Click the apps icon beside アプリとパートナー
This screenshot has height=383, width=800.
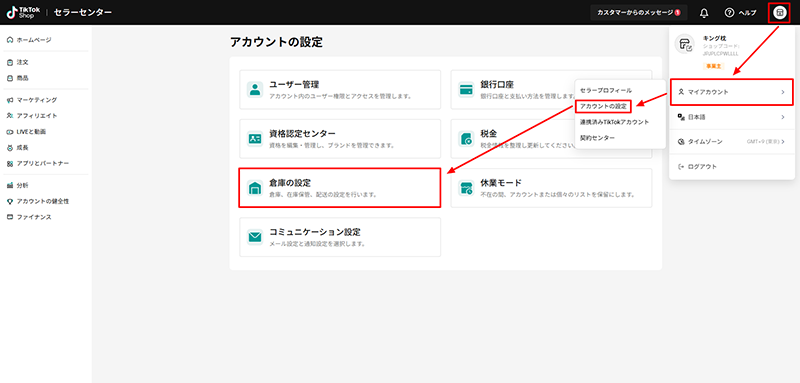point(10,163)
